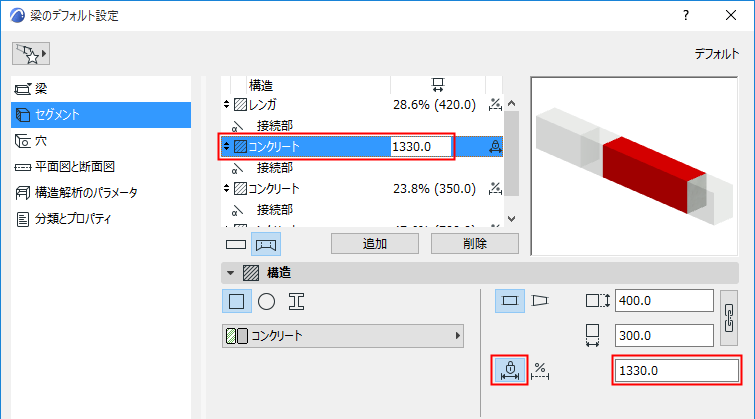Click the beam height dimension icon

[x=598, y=301]
